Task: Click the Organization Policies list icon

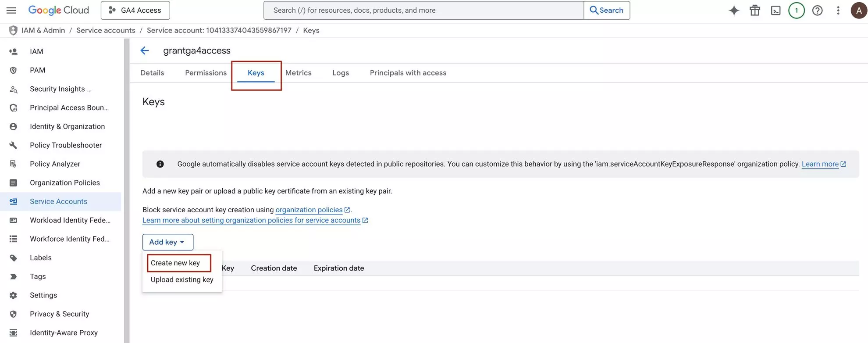Action: coord(13,183)
